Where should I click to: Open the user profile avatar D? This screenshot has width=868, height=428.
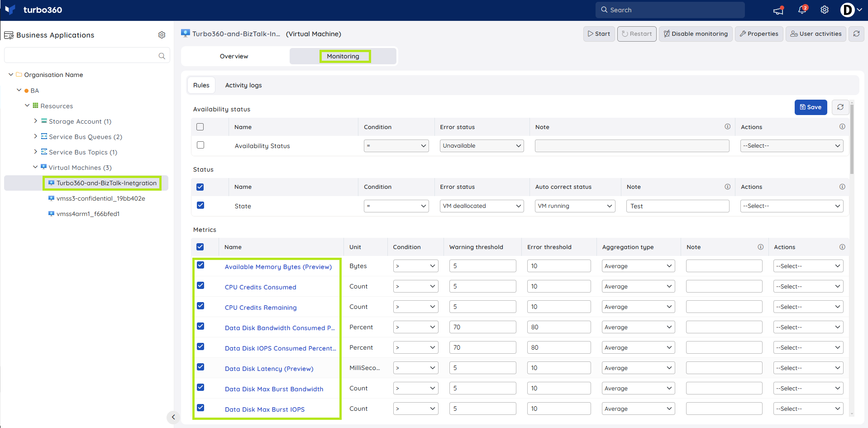847,10
